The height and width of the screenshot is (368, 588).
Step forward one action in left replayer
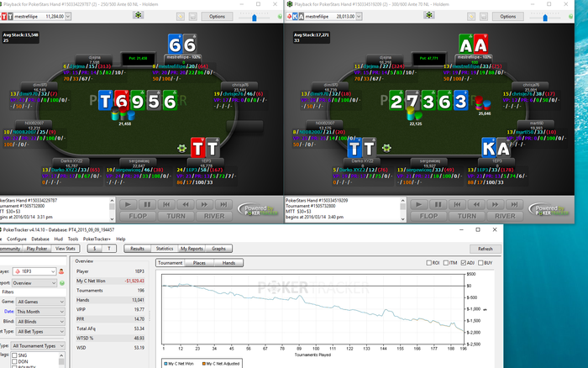click(x=204, y=204)
